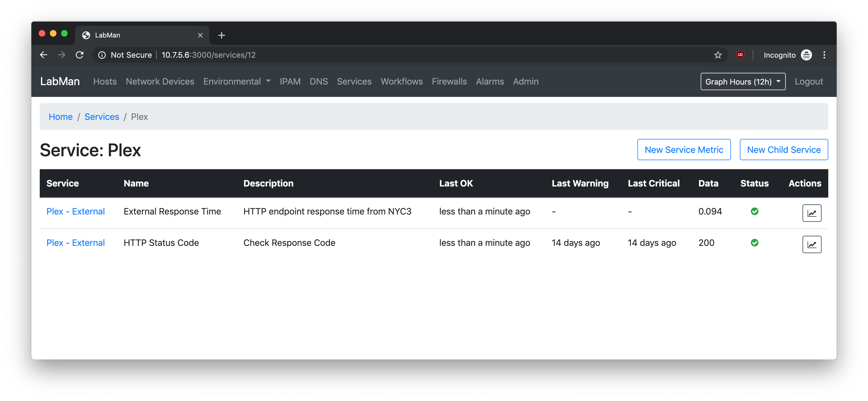Click the New Service Metric button
The width and height of the screenshot is (868, 401).
[x=684, y=150]
